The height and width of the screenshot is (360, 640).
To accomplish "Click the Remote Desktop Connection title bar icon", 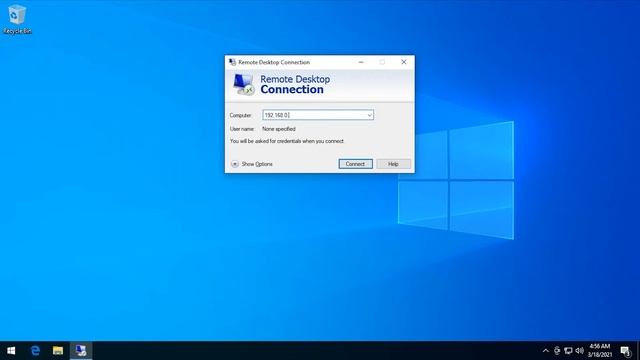I will (232, 62).
